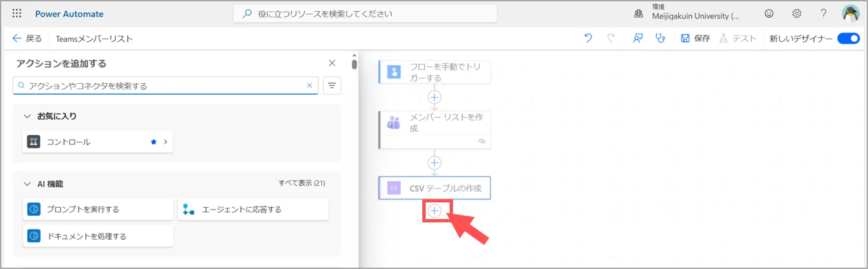Image resolution: width=868 pixels, height=269 pixels.
Task: Click the action panel vertical scrollbar
Action: point(354,65)
